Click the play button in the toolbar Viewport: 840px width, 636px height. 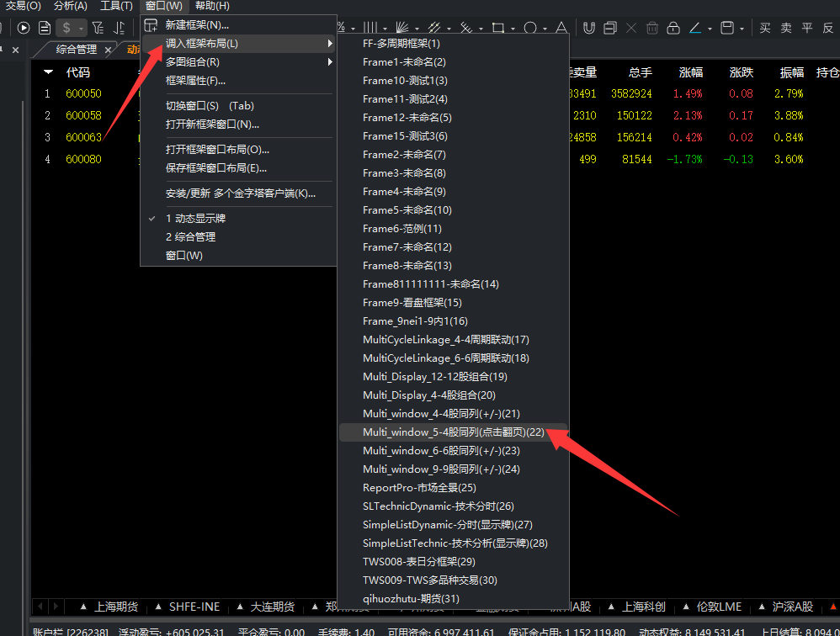pyautogui.click(x=24, y=28)
